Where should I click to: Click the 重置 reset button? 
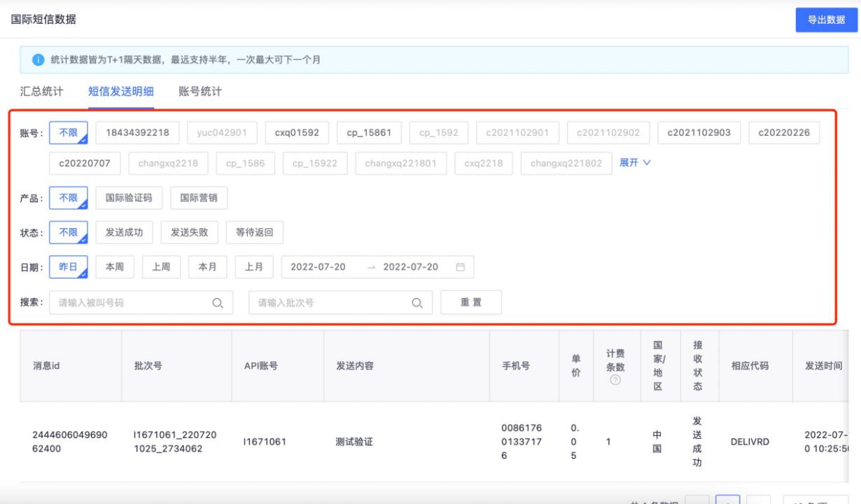(x=471, y=302)
